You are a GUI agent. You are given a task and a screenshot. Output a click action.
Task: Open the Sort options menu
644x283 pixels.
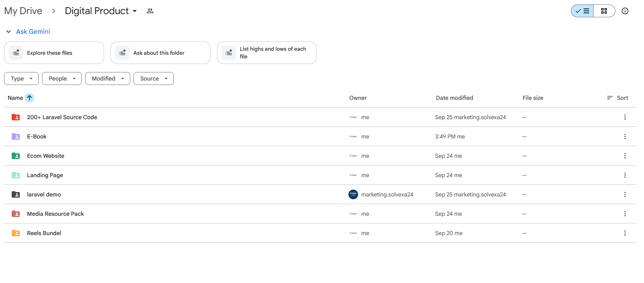(x=617, y=98)
